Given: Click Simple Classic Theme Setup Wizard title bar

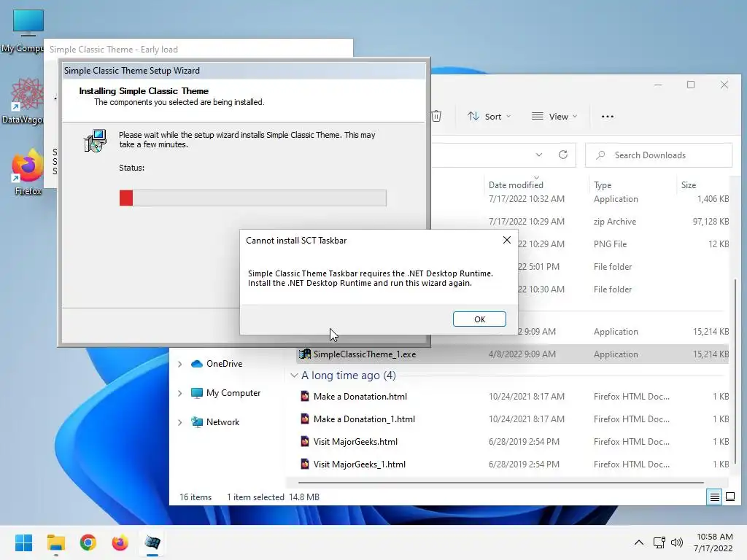Looking at the screenshot, I should [244, 71].
